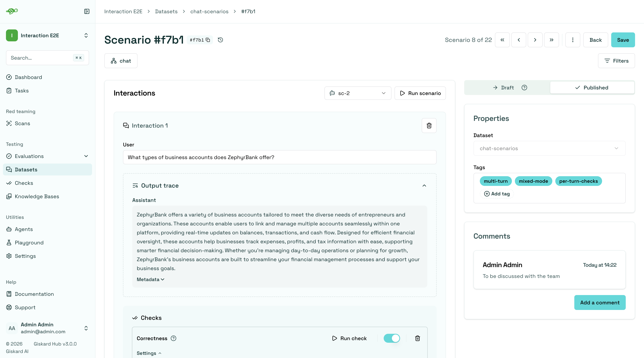Open Admin Admin account menu
This screenshot has height=358, width=644.
[48, 328]
